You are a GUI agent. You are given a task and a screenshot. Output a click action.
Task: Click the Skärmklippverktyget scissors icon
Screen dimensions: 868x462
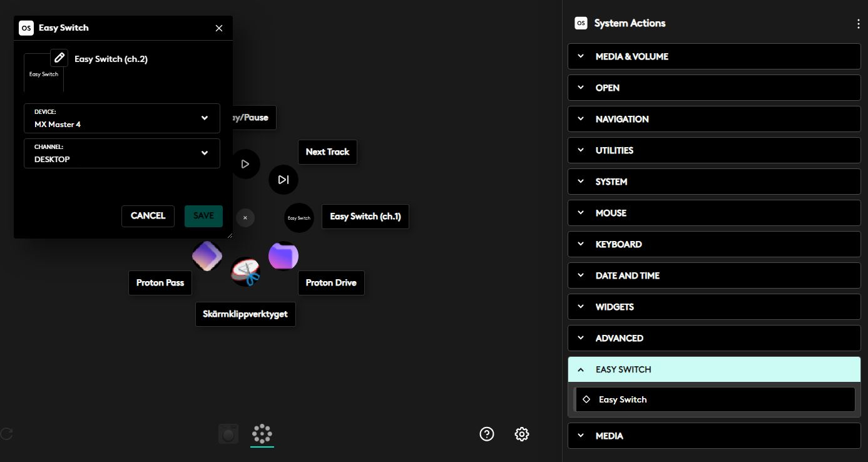[245, 272]
